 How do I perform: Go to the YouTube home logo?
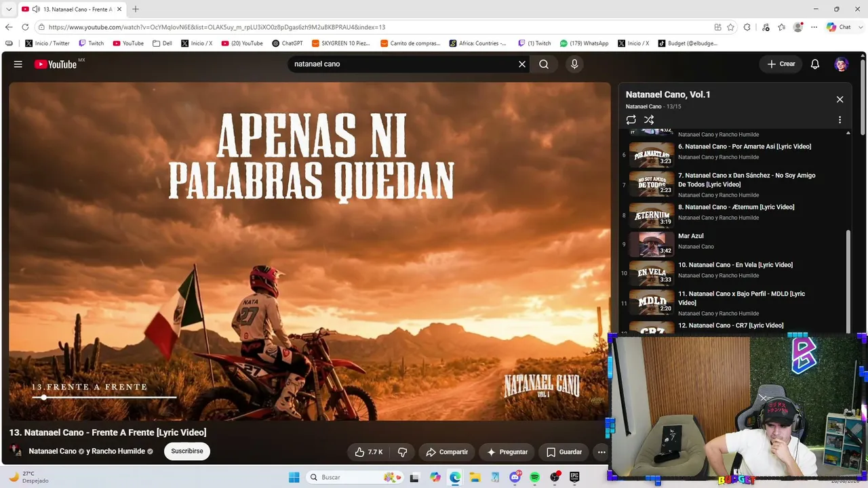[x=56, y=64]
